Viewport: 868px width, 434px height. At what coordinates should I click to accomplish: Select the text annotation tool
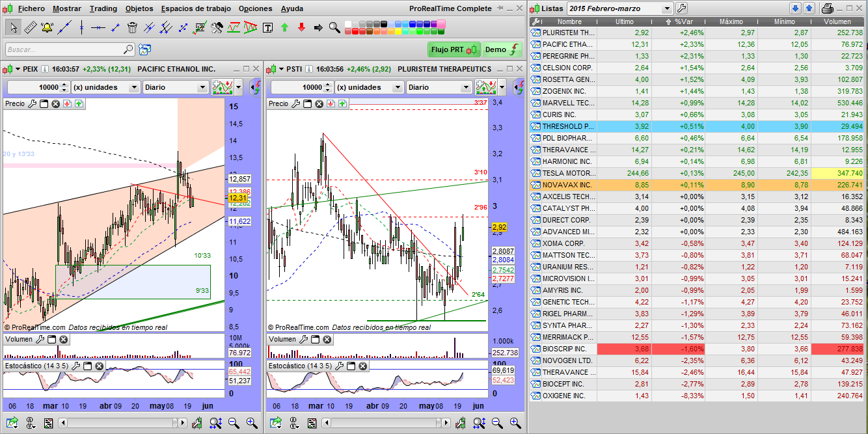(267, 27)
